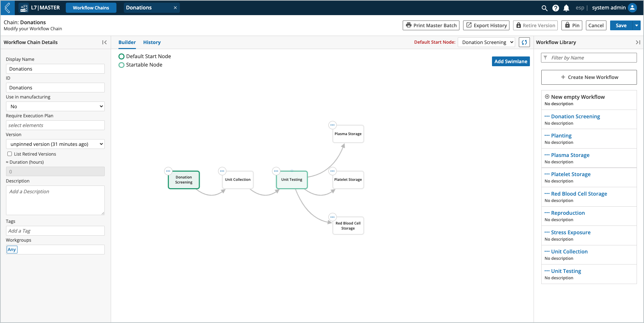Click Print Master Batch button

pos(431,26)
